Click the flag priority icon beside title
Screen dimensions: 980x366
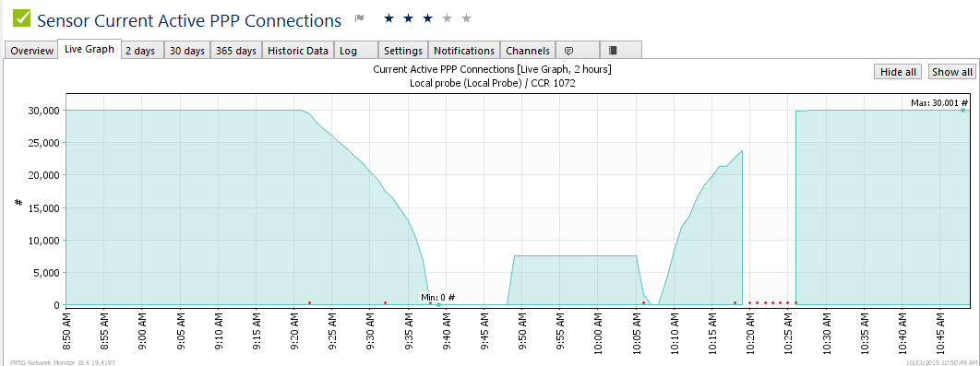[359, 18]
